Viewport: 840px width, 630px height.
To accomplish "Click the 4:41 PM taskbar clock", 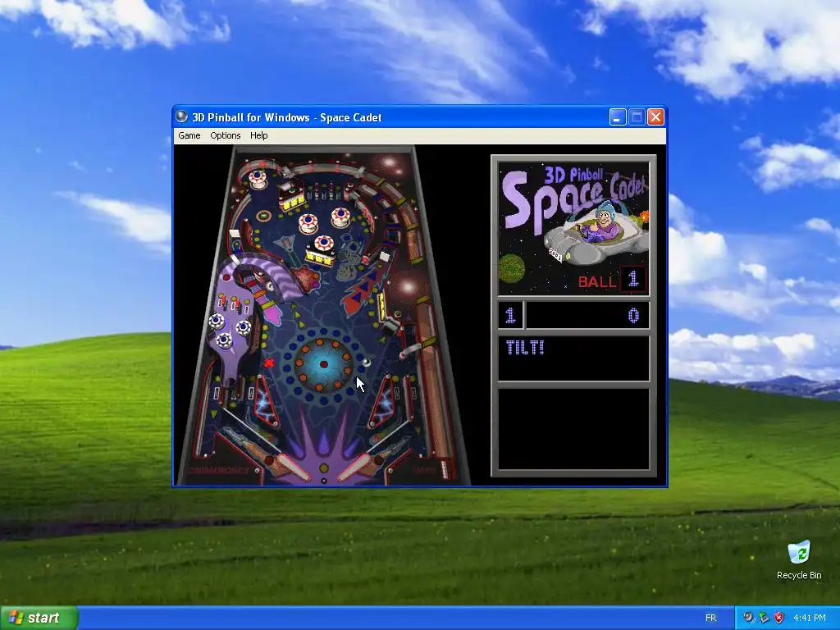I will tap(810, 619).
